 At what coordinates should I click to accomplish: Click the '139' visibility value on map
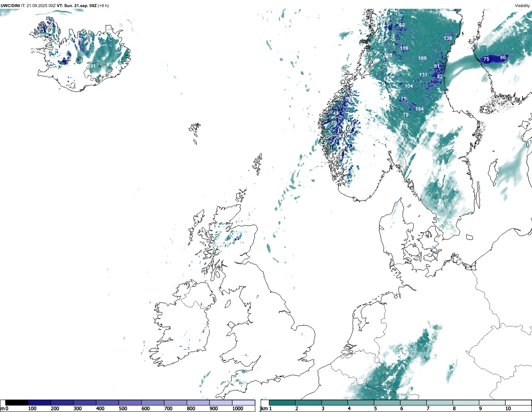tap(448, 38)
